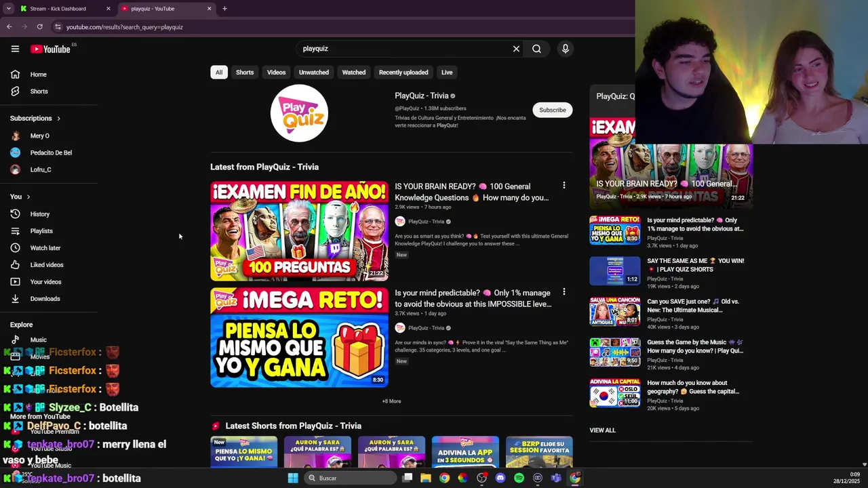868x488 pixels.
Task: Select the Live filter chip
Action: (447, 73)
